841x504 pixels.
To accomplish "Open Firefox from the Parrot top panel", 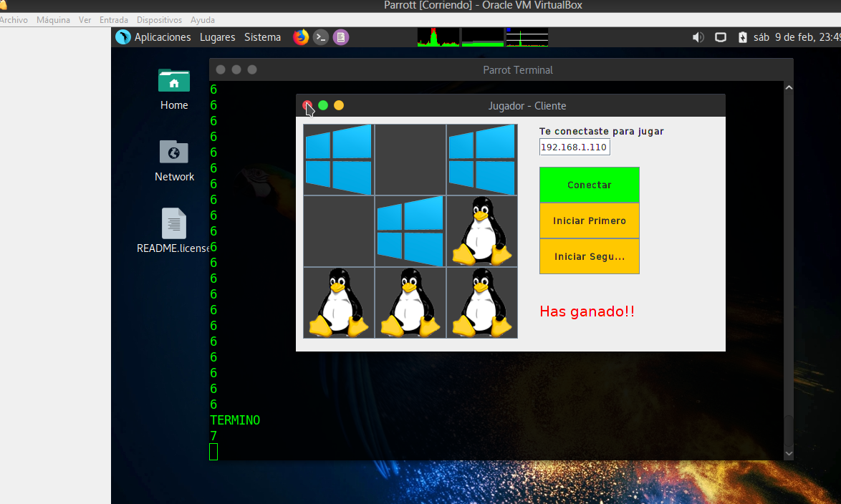I will (x=301, y=37).
